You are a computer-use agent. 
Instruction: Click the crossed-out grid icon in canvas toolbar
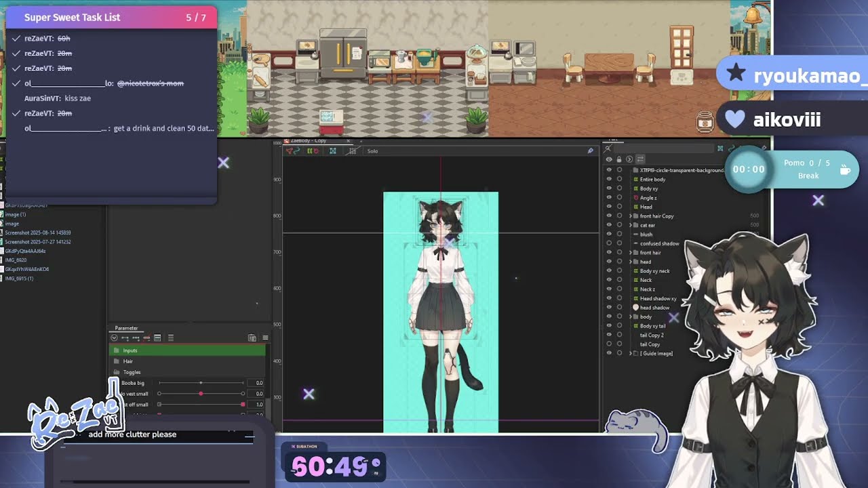pyautogui.click(x=353, y=150)
